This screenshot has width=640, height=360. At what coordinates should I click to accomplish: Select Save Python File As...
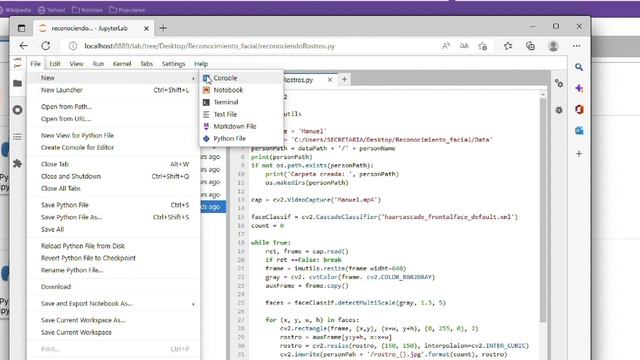(114, 217)
